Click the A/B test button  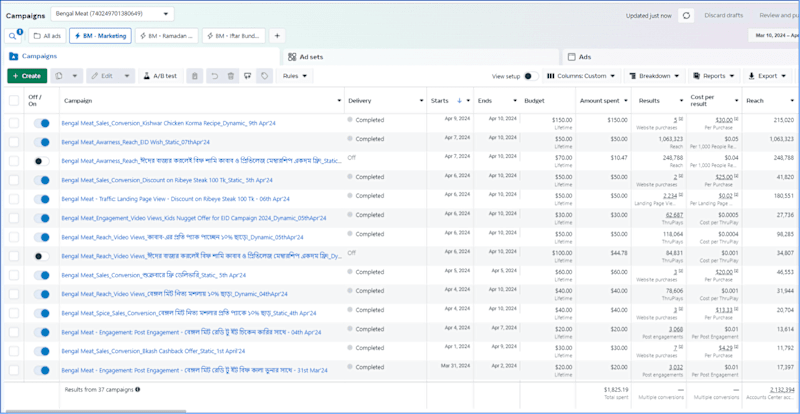click(160, 76)
